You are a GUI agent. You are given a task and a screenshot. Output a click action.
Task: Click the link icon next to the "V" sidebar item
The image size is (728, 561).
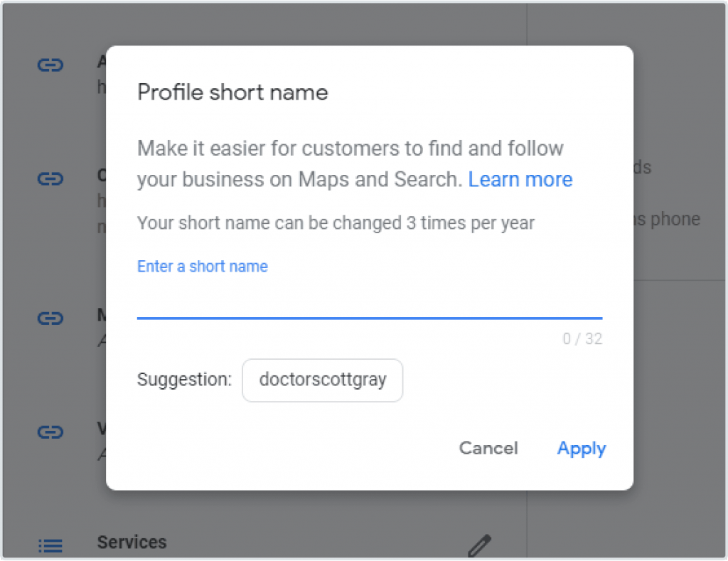pos(50,432)
